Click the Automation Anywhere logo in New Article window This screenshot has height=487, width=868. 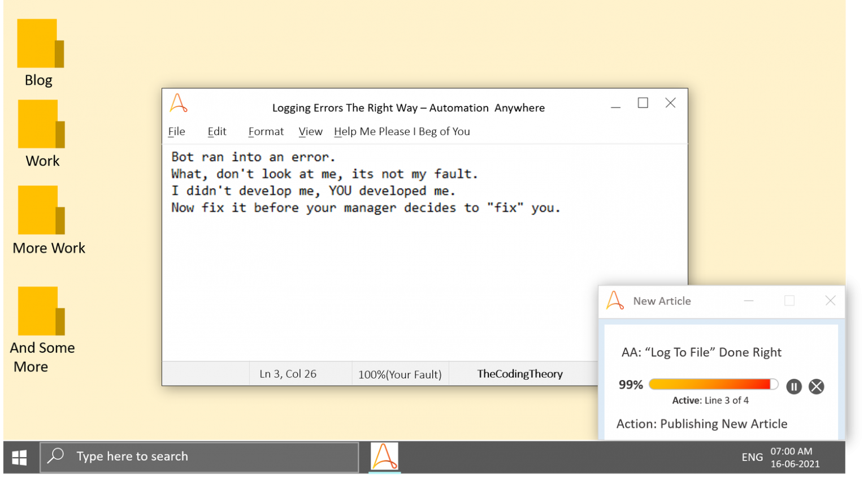coord(615,300)
